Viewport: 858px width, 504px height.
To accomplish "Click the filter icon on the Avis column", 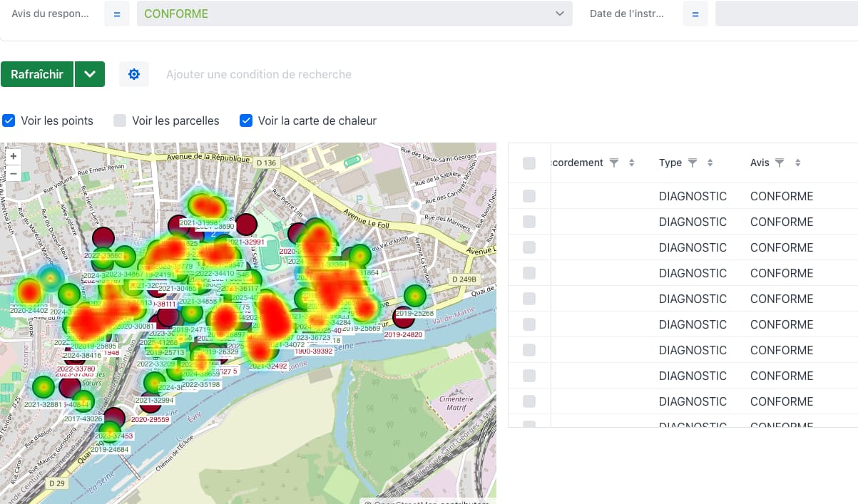I will tap(780, 163).
